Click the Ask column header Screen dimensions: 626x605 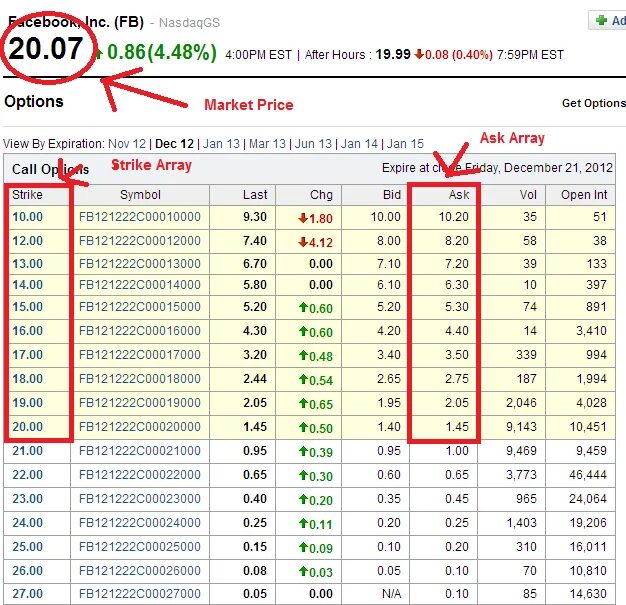459,195
